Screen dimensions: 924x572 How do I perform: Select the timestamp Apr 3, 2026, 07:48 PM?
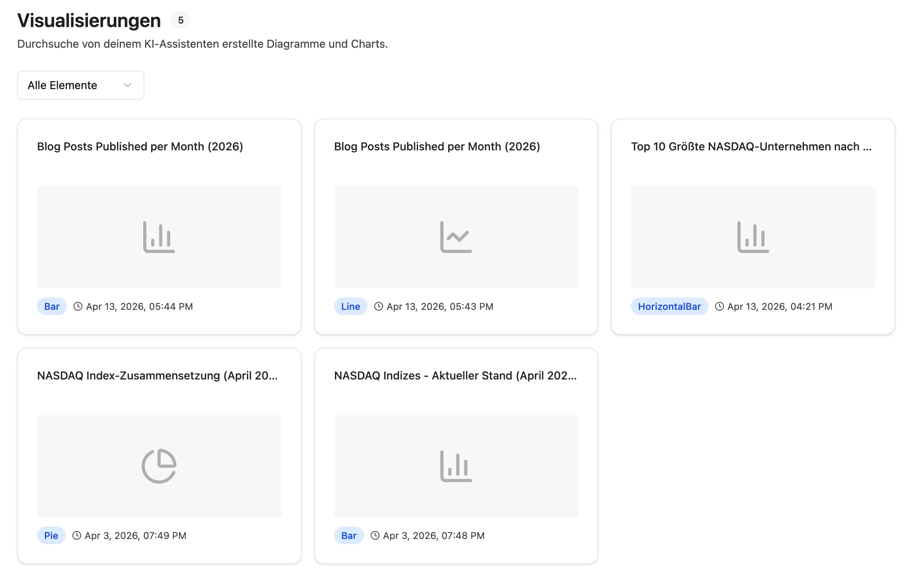tap(434, 535)
